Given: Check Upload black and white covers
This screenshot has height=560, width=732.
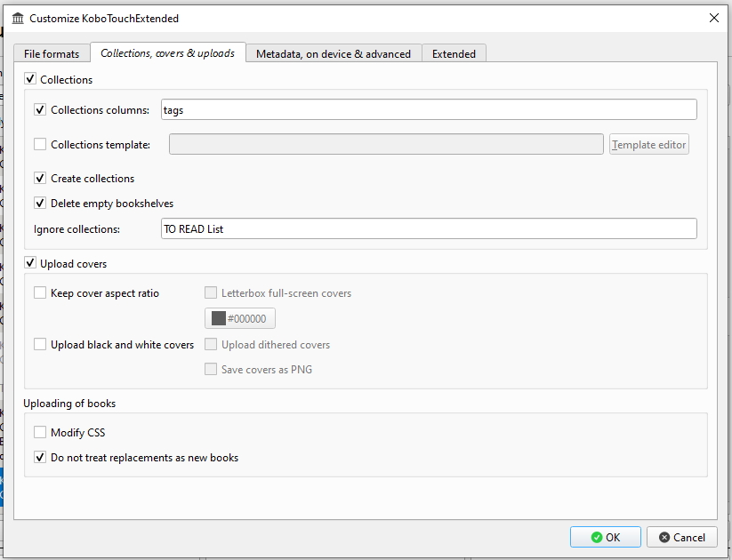Looking at the screenshot, I should (40, 344).
